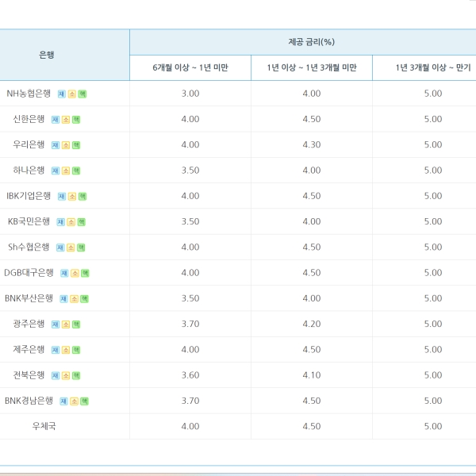
Task: Click 전북은행 rate 4.10
Action: tap(312, 375)
